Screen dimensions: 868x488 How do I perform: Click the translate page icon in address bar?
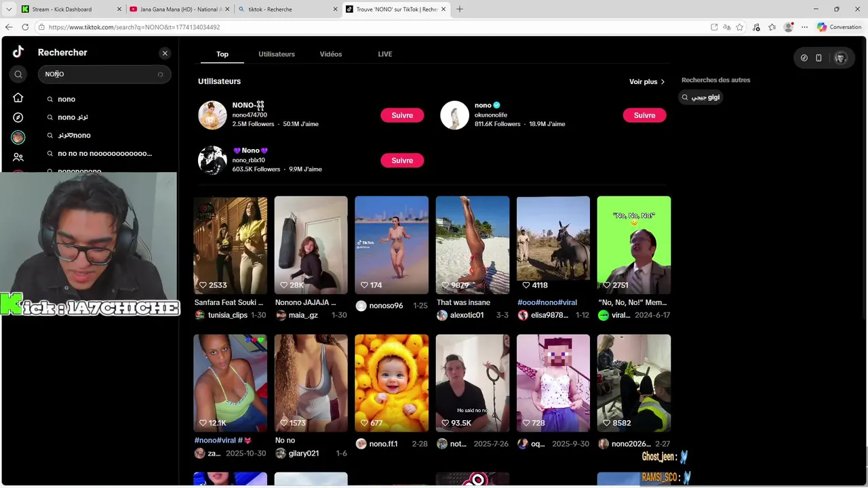727,27
